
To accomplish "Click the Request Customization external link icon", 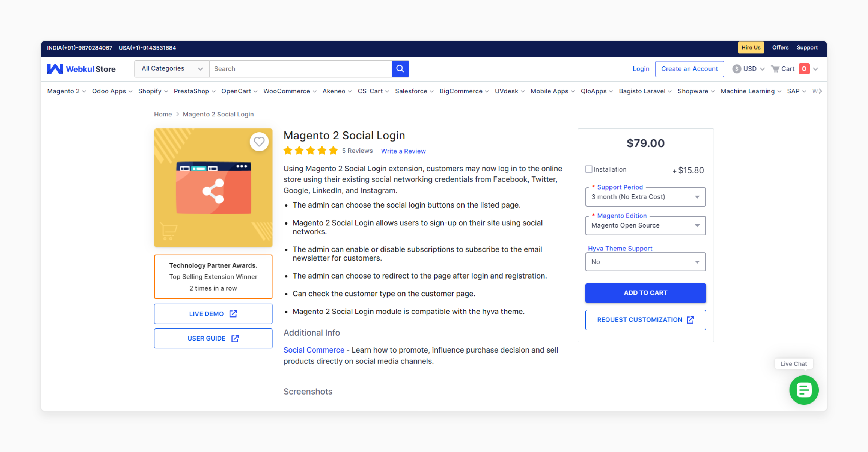I will coord(690,320).
